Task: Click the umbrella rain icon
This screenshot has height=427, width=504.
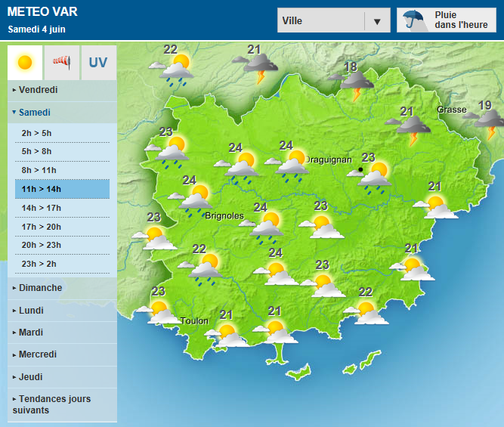Action: (413, 20)
